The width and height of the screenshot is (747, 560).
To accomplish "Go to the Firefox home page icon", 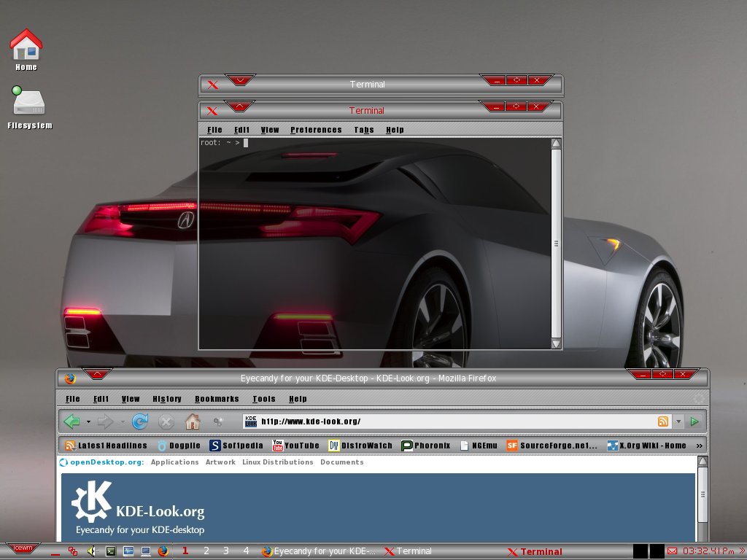I will point(193,421).
